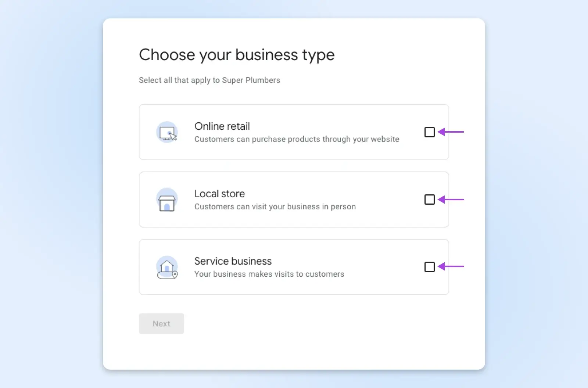Pick the "Service business" option title

(233, 261)
